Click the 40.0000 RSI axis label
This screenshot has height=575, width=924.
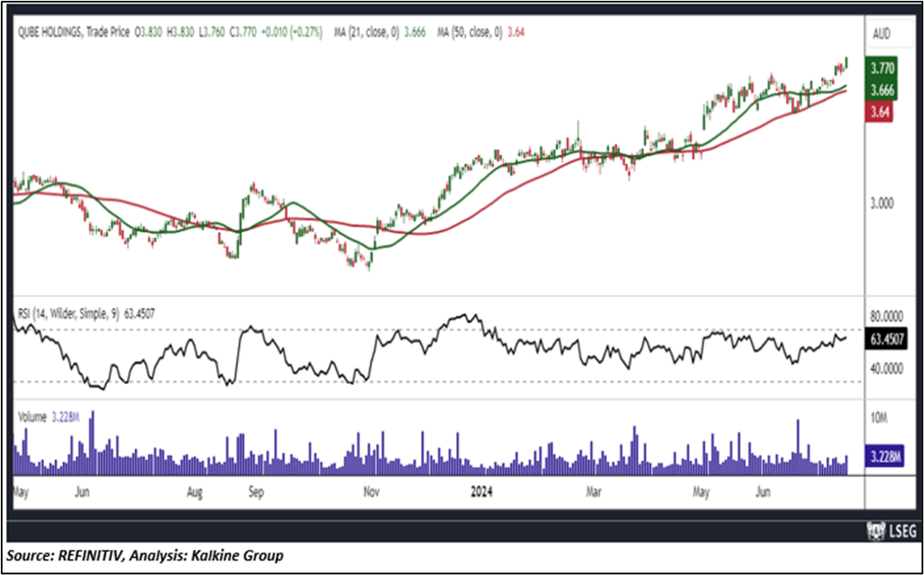click(x=886, y=368)
